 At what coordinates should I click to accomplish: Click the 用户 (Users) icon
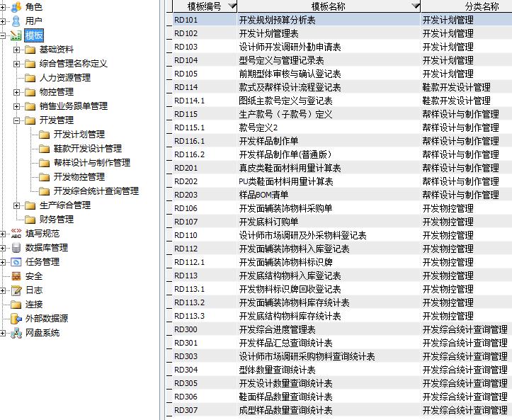(x=16, y=21)
